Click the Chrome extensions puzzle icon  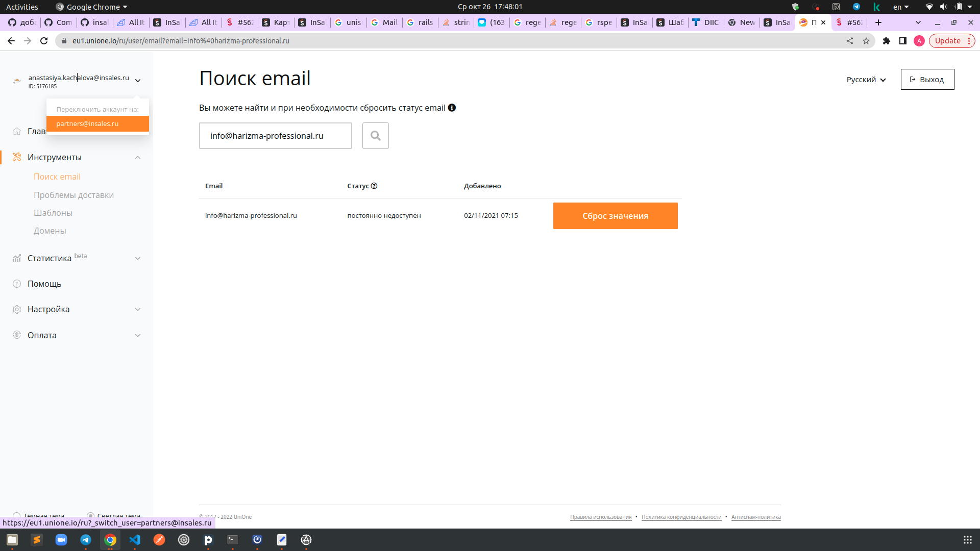(x=887, y=41)
